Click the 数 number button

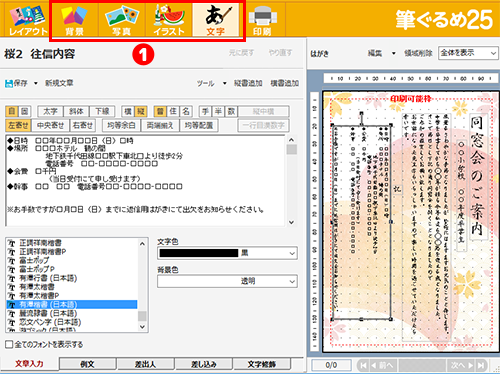(x=231, y=111)
